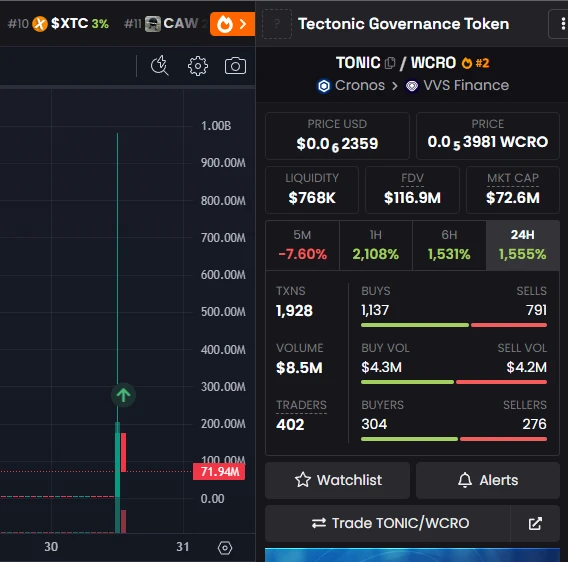Click the 71.94M current price label
The width and height of the screenshot is (568, 562).
pos(219,472)
